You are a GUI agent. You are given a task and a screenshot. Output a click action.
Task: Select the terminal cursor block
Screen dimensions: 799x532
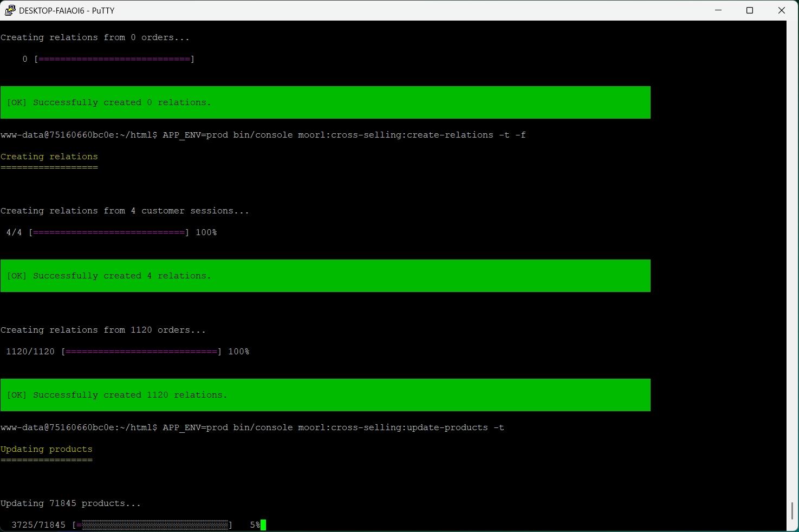[x=263, y=524]
